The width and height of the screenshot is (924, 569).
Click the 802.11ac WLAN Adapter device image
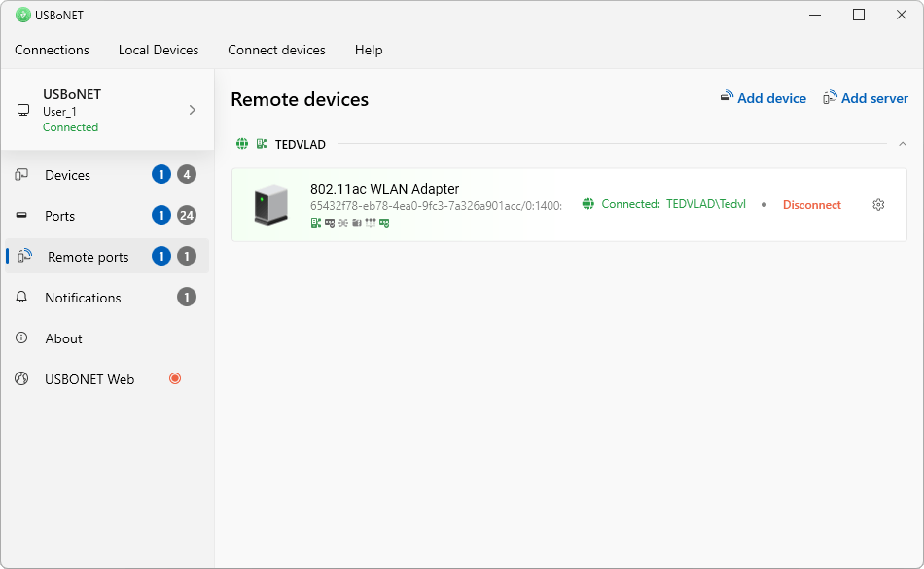[265, 204]
